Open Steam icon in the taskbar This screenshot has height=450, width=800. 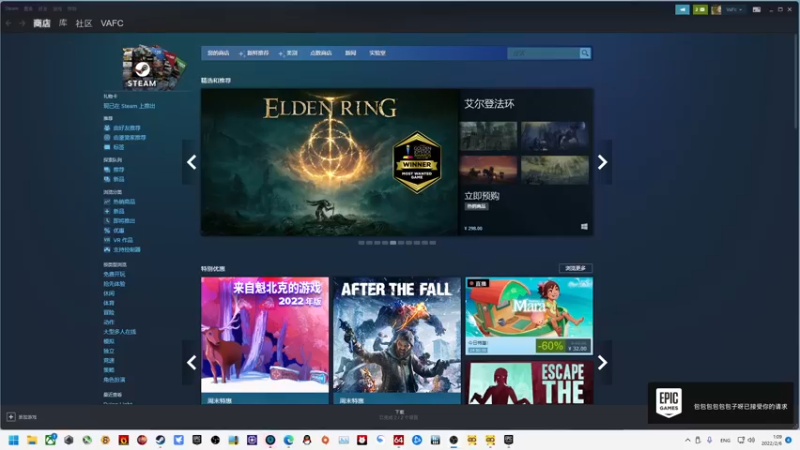[160, 440]
